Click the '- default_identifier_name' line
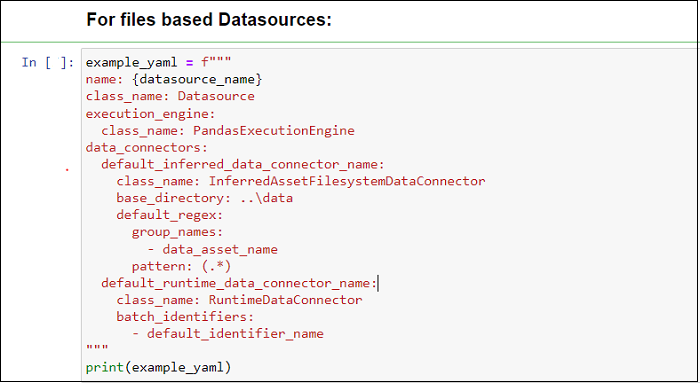The image size is (700, 383). [228, 334]
